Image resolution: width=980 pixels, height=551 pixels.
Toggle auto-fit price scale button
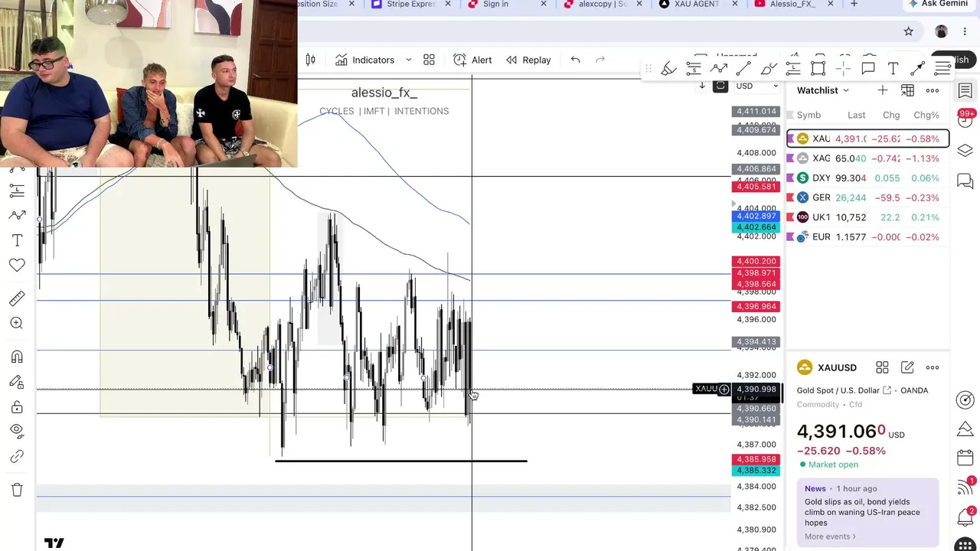pos(720,86)
